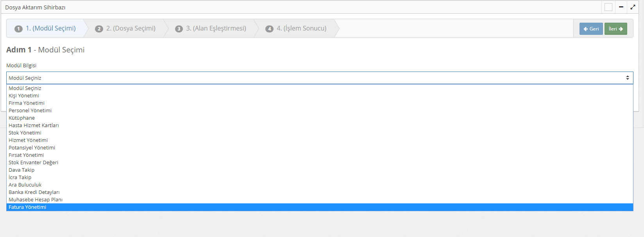The height and width of the screenshot is (237, 644).
Task: Choose Muhasebe Hesap Planı option
Action: click(x=36, y=200)
